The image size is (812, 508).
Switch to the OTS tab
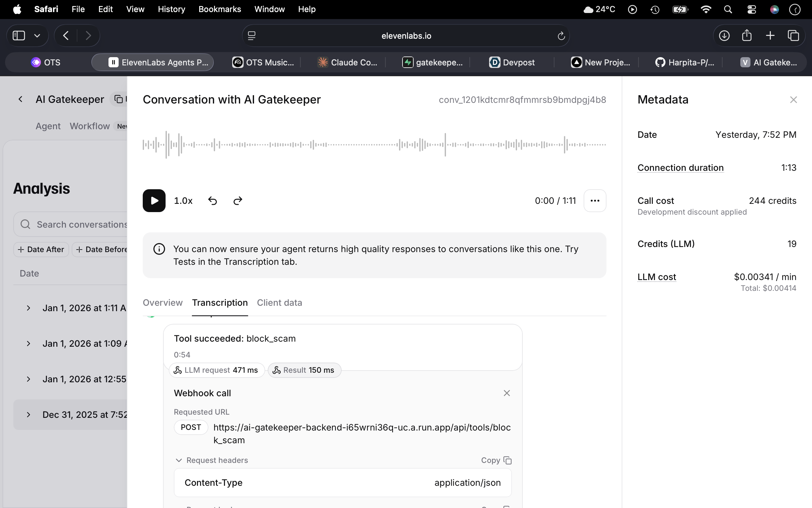[x=46, y=63]
